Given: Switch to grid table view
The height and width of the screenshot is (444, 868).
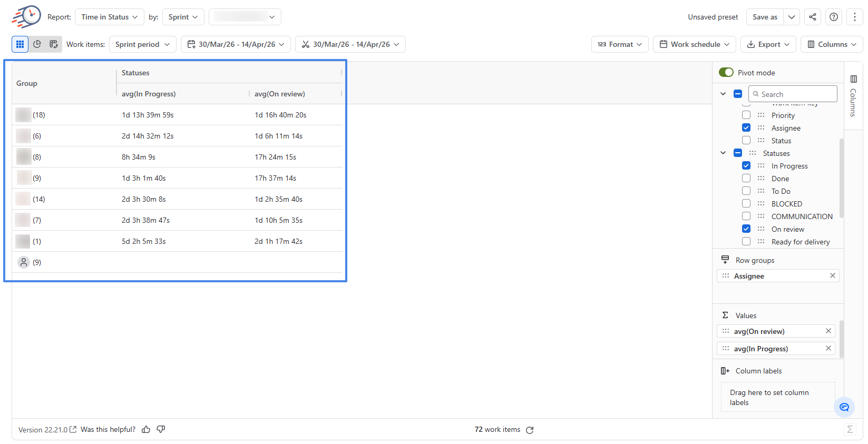Looking at the screenshot, I should pyautogui.click(x=20, y=44).
